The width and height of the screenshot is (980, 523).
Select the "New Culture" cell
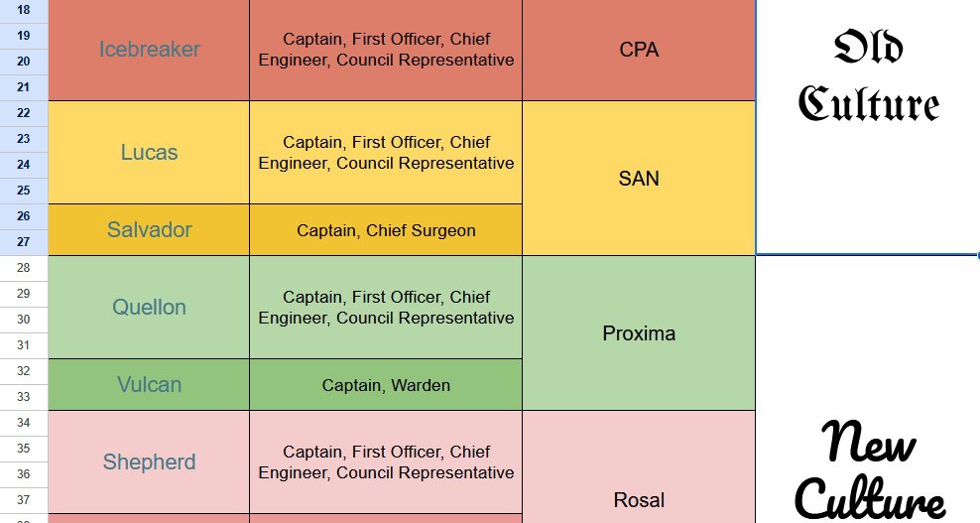point(868,468)
